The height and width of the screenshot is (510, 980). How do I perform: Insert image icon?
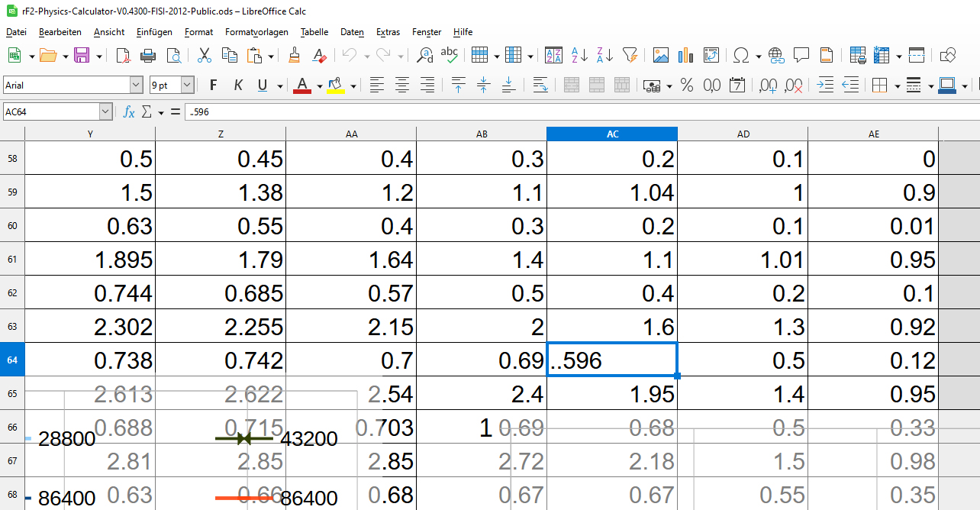pyautogui.click(x=661, y=55)
